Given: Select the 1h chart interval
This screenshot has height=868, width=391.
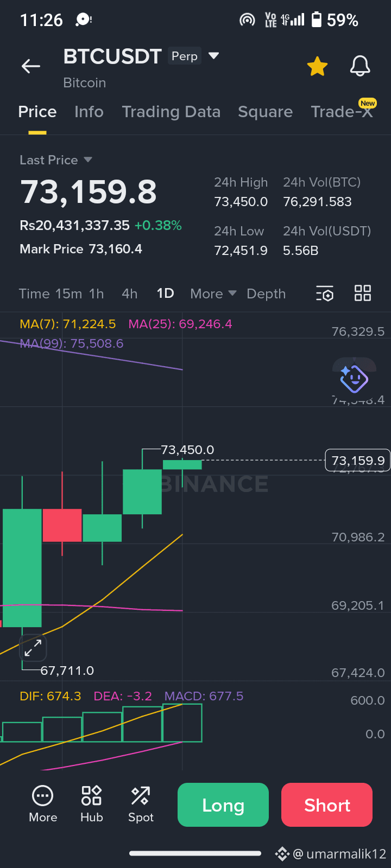Looking at the screenshot, I should tap(97, 293).
